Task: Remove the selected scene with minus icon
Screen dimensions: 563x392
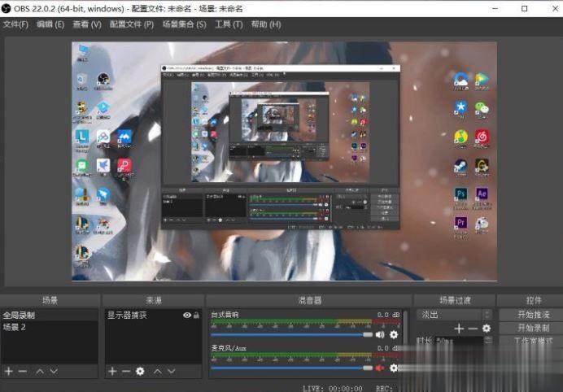Action: pyautogui.click(x=23, y=371)
